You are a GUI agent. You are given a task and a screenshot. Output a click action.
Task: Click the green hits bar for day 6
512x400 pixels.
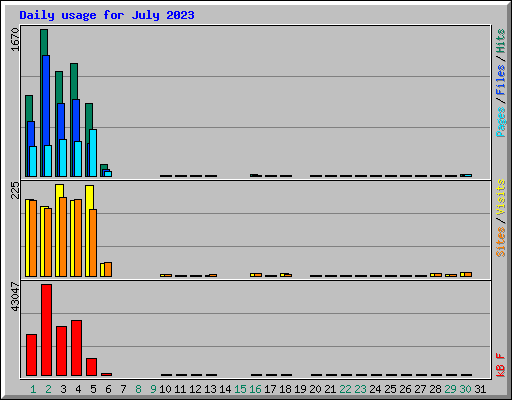(104, 167)
